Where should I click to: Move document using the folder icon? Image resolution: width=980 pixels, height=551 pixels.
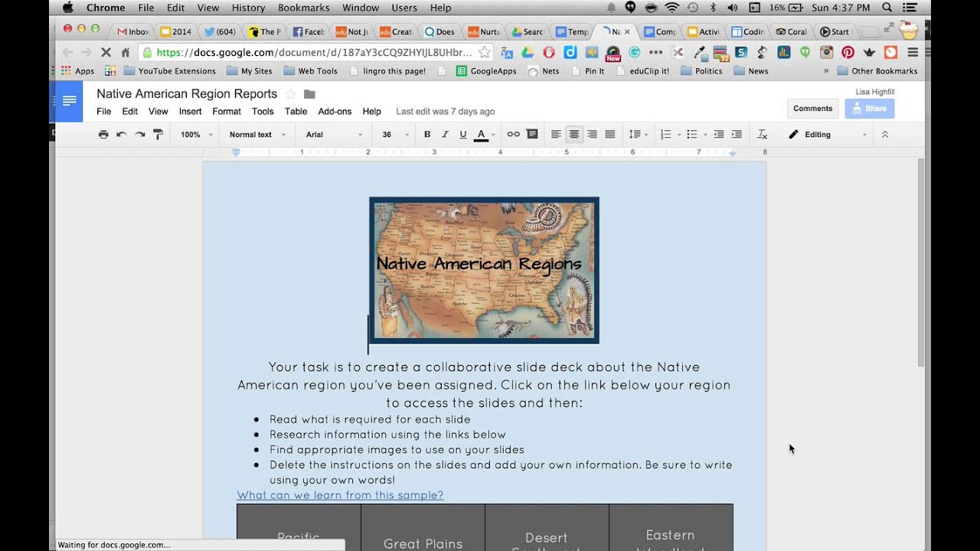[309, 94]
